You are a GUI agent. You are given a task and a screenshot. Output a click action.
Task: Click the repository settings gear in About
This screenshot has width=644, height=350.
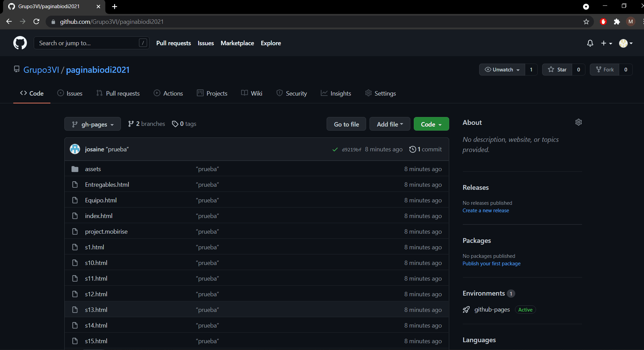click(x=579, y=122)
